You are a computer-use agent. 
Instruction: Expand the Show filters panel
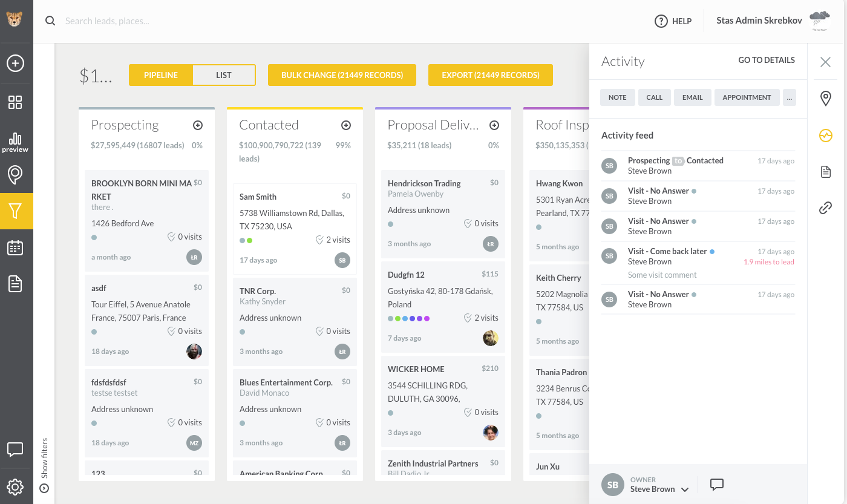tap(44, 466)
